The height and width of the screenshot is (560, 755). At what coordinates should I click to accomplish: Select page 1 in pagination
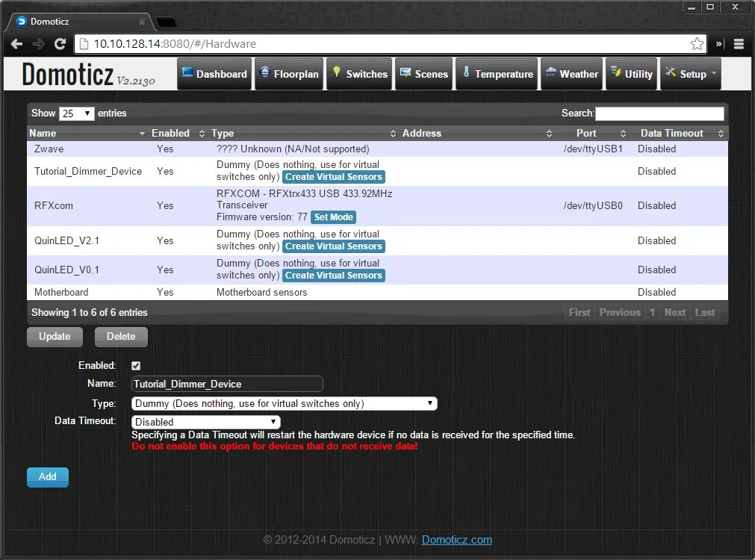tap(652, 313)
